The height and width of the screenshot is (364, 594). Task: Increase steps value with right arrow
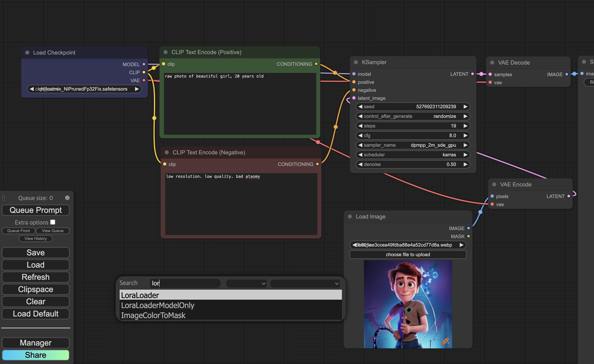[465, 126]
